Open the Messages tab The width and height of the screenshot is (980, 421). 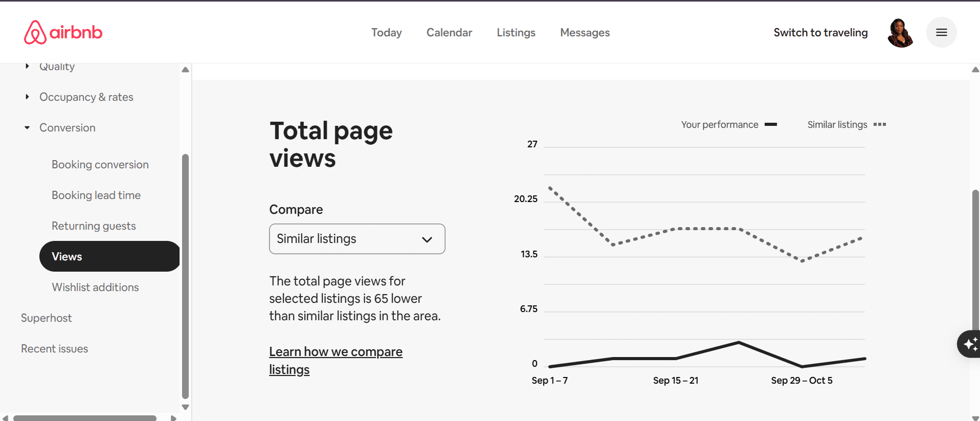pyautogui.click(x=585, y=32)
